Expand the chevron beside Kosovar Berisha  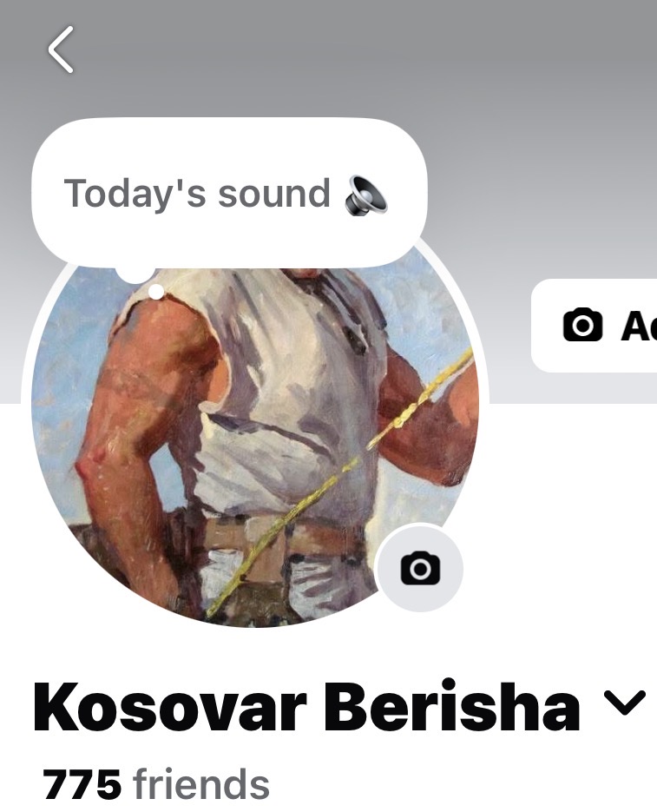click(x=626, y=703)
